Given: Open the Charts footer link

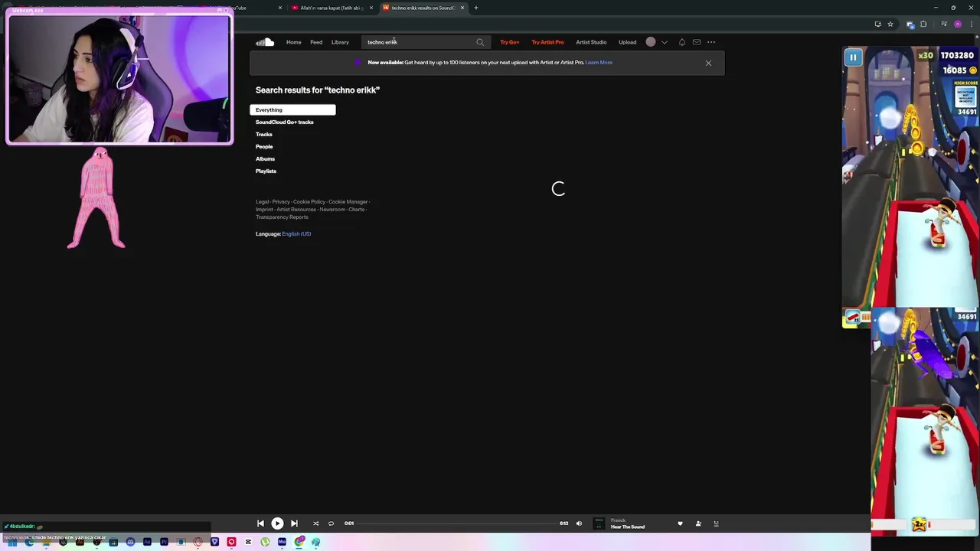Looking at the screenshot, I should click(x=356, y=210).
